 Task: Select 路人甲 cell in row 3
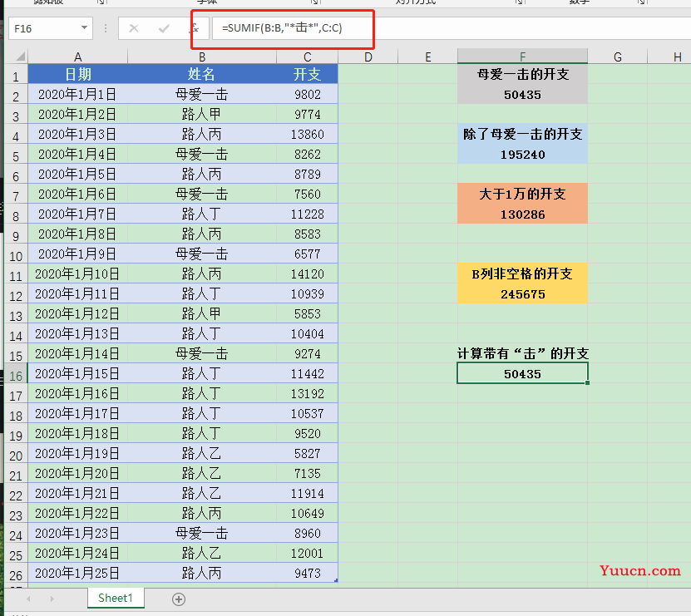tap(202, 114)
